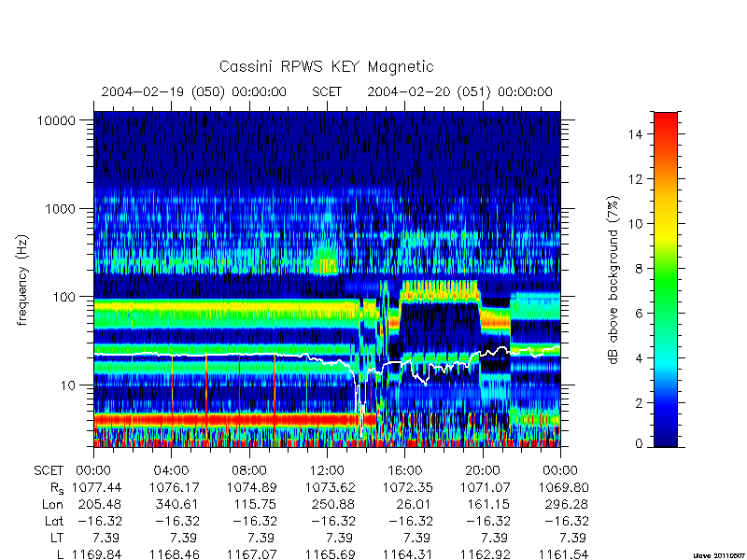Click the L value 1165.69
The width and height of the screenshot is (747, 560).
click(x=331, y=554)
